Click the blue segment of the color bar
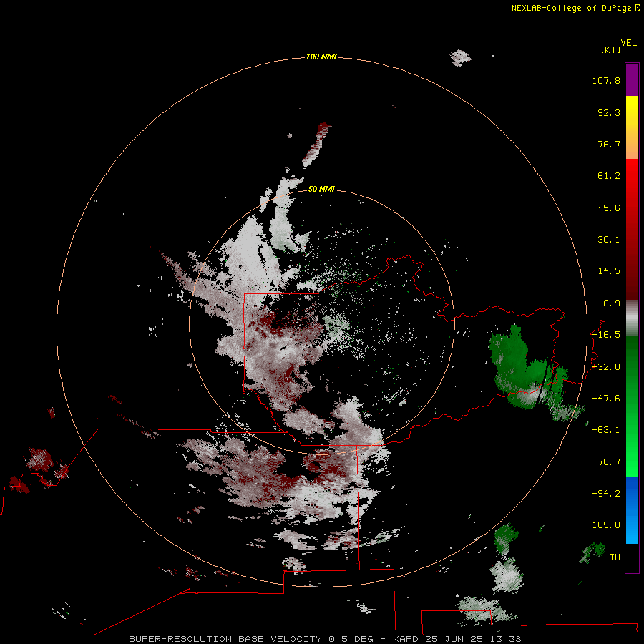This screenshot has width=644, height=644. point(632,510)
